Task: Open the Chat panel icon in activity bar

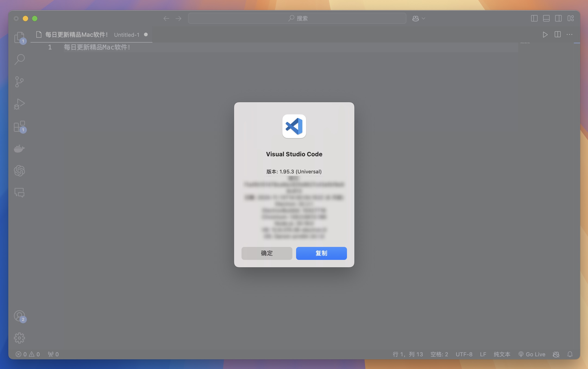Action: (19, 193)
